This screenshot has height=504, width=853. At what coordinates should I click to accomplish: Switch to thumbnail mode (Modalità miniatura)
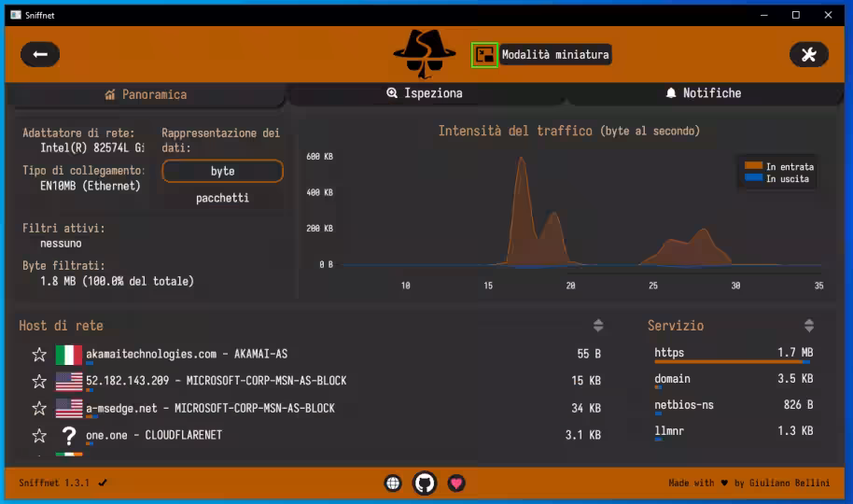point(484,54)
